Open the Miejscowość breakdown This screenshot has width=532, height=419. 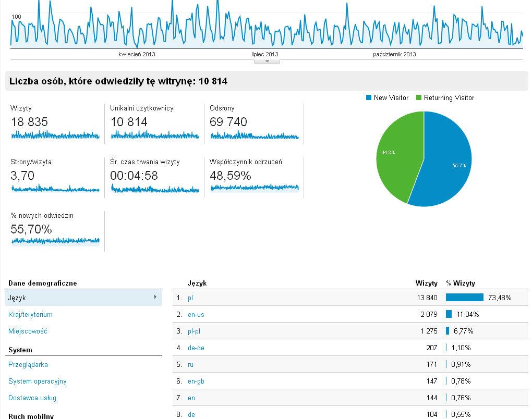pyautogui.click(x=28, y=331)
